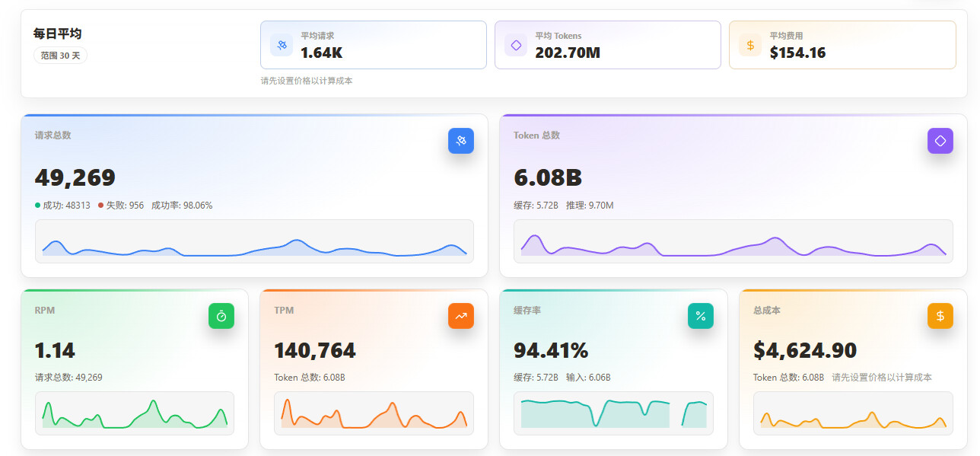
Task: Open the 平均费用 $154.16 tile
Action: (x=842, y=45)
